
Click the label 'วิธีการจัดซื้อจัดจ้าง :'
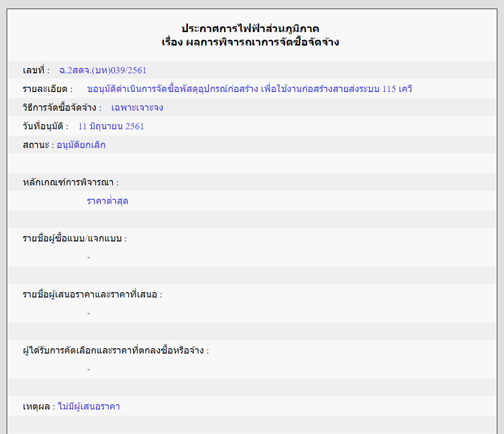[62, 107]
